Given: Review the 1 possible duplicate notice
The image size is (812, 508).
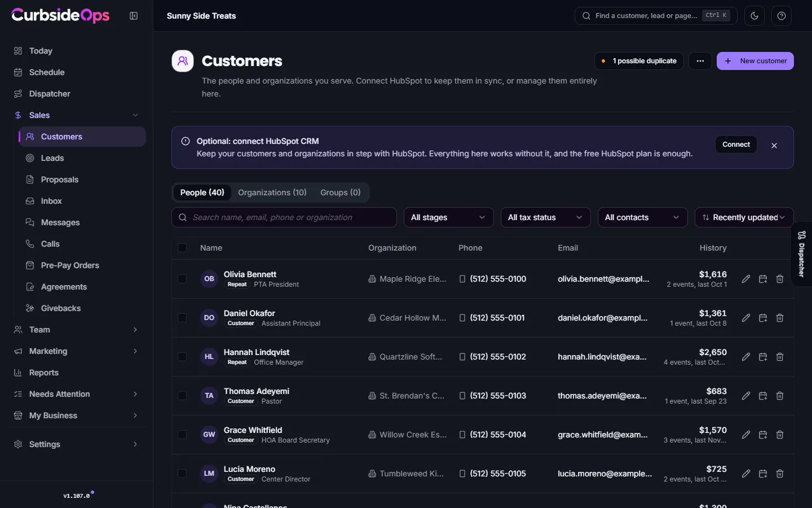Looking at the screenshot, I should click(x=639, y=61).
